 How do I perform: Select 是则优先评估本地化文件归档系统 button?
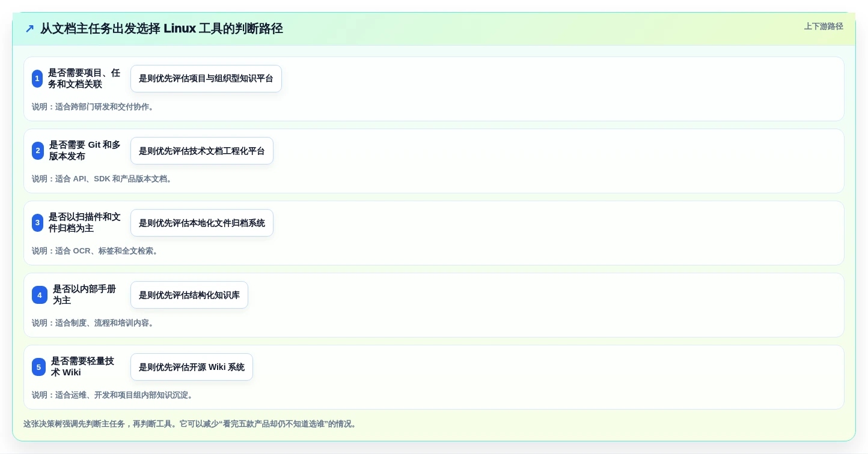coord(202,223)
